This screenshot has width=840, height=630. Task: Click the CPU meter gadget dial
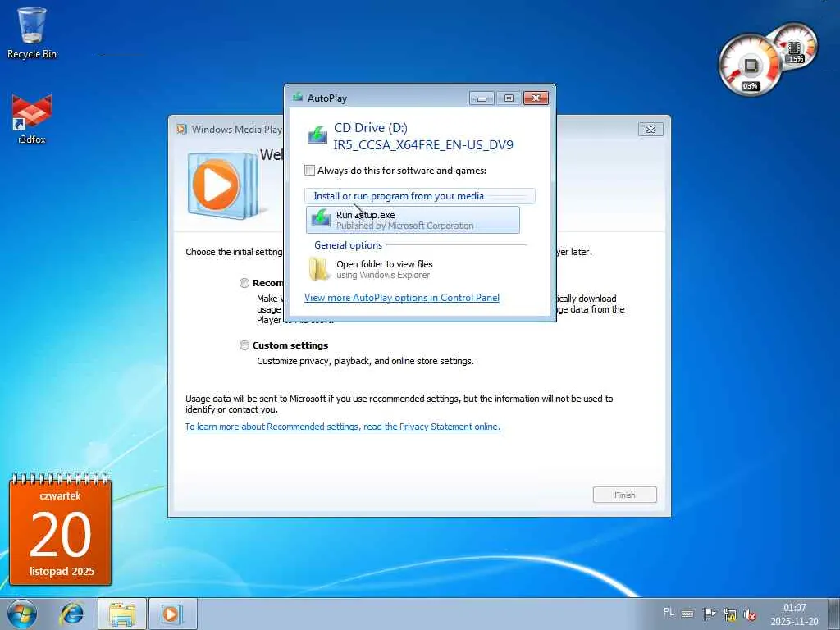tap(749, 66)
